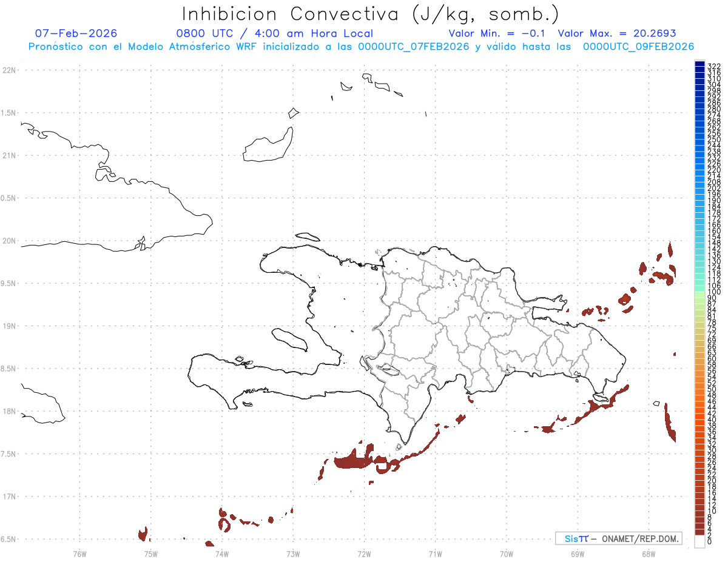Select the date text '07-Feb-2026'

click(76, 33)
